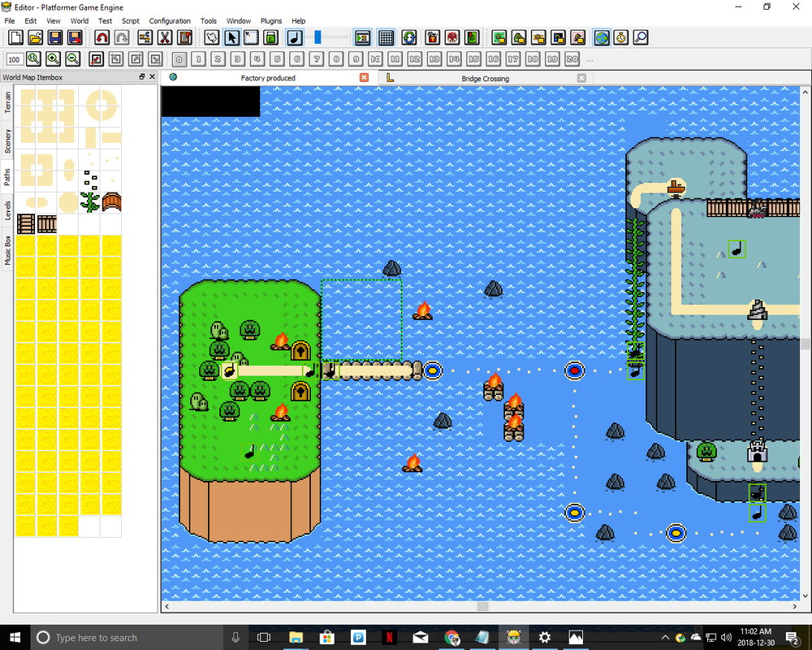The height and width of the screenshot is (650, 812).
Task: Switch to the Bridge Crossing document tab
Action: click(x=486, y=78)
